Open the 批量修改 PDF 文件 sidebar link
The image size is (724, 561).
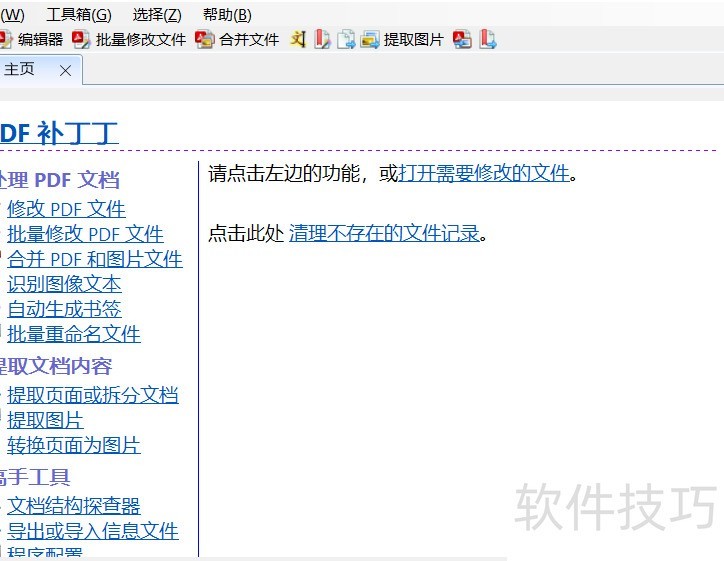[85, 234]
